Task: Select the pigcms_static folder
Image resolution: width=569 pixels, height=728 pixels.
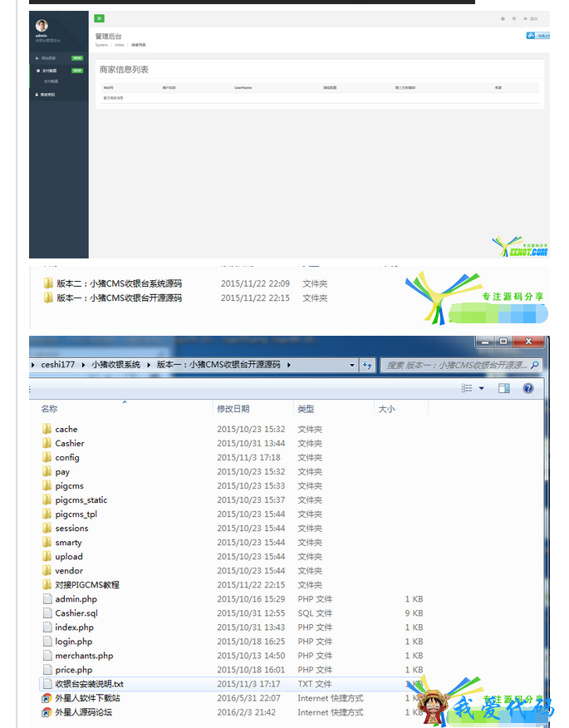Action: coord(75,499)
